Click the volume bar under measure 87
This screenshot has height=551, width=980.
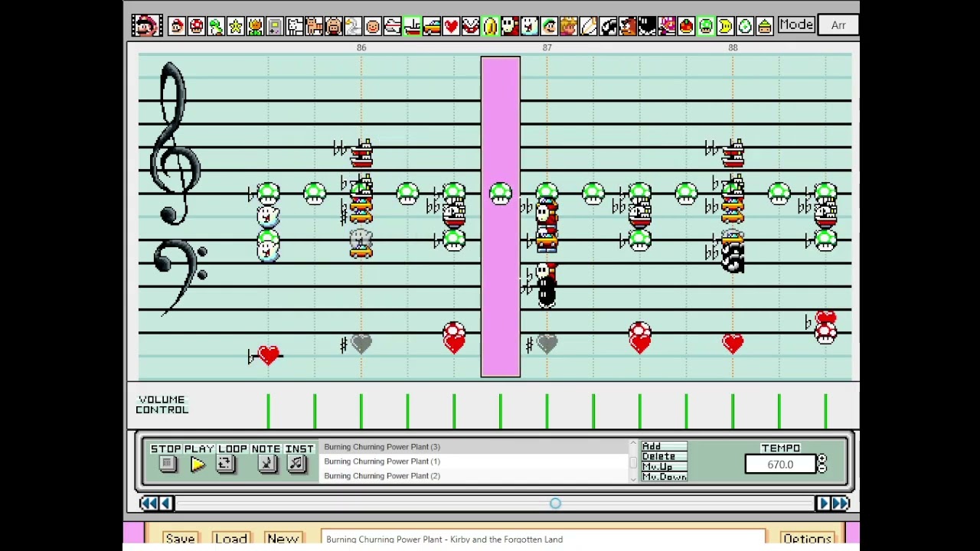click(547, 410)
